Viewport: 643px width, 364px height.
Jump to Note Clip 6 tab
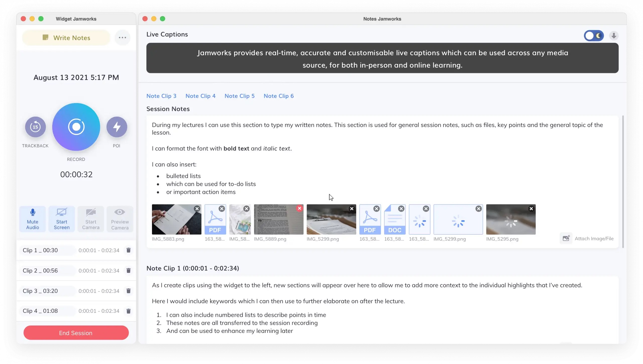279,96
